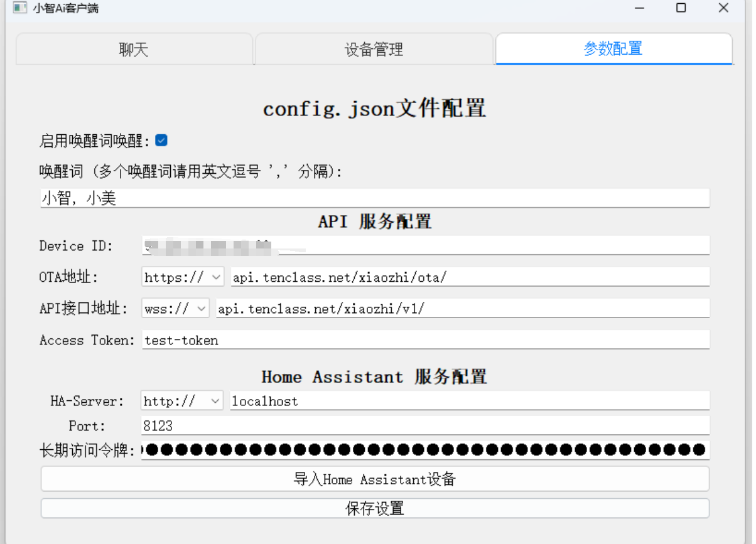Click the Port field containing 8123
The height and width of the screenshot is (544, 756).
click(425, 425)
